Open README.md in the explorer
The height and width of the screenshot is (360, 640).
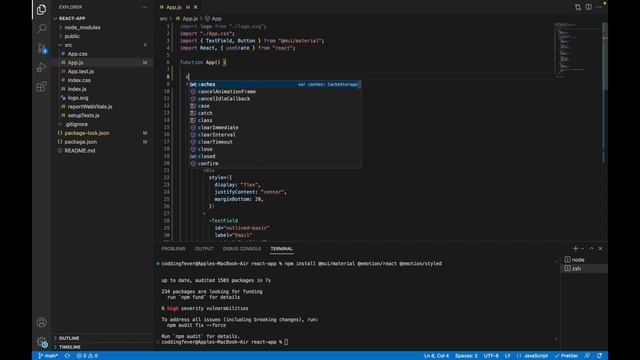click(80, 151)
